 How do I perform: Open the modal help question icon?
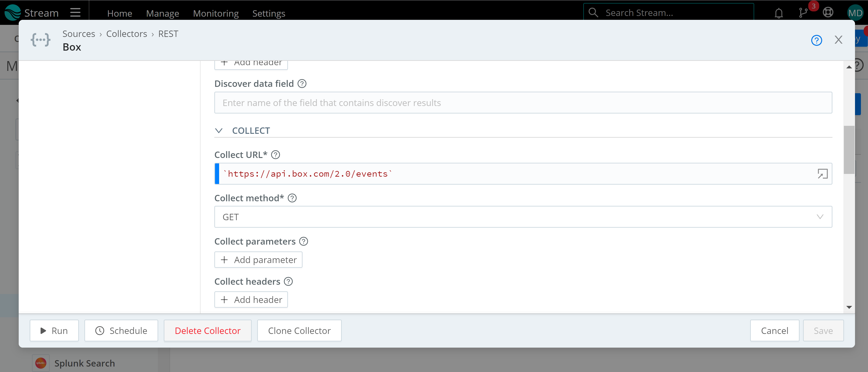tap(816, 40)
